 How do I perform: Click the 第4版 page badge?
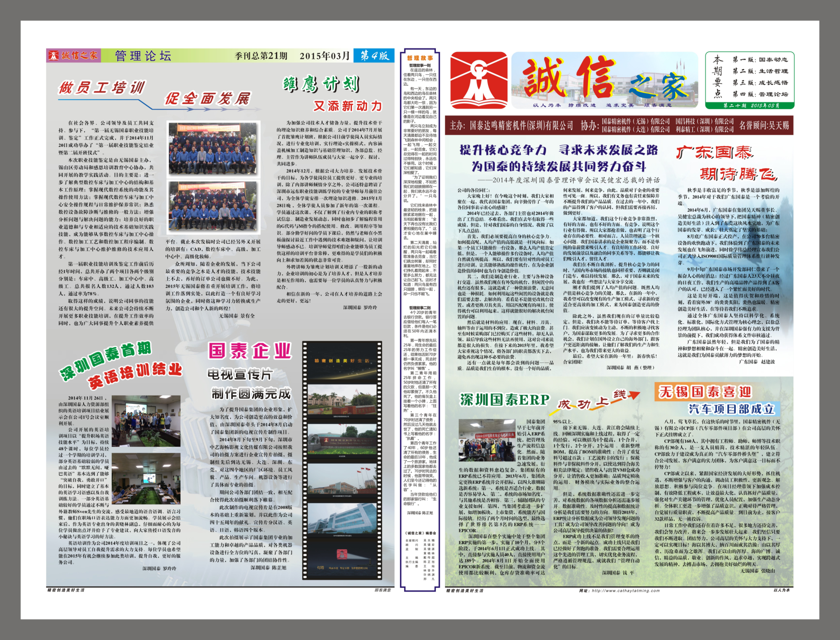(374, 55)
